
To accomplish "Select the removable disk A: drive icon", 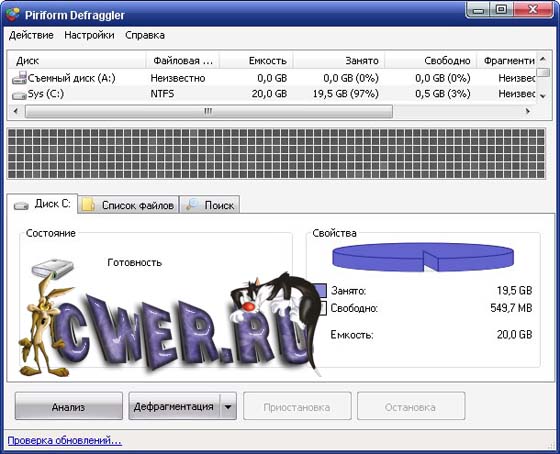I will coord(19,78).
